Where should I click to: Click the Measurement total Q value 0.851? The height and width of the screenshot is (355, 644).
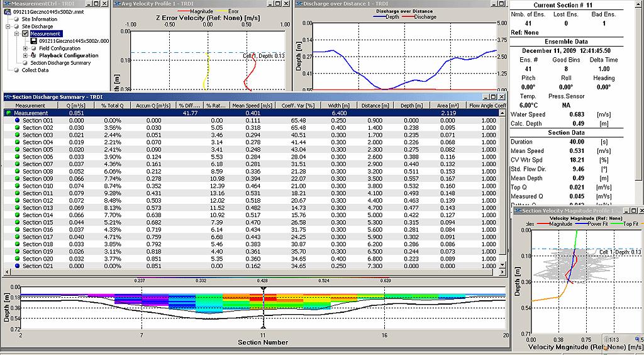(76, 113)
